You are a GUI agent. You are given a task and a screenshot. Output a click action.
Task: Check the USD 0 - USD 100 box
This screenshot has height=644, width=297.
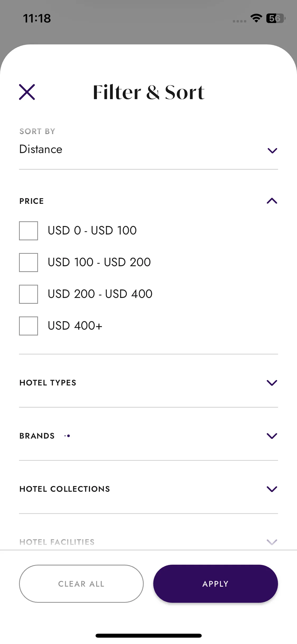29,231
